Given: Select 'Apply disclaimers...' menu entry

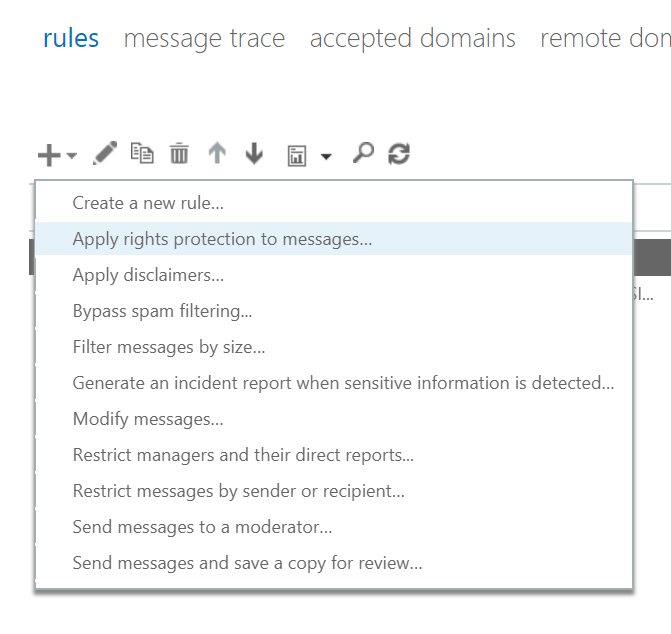Looking at the screenshot, I should (148, 275).
